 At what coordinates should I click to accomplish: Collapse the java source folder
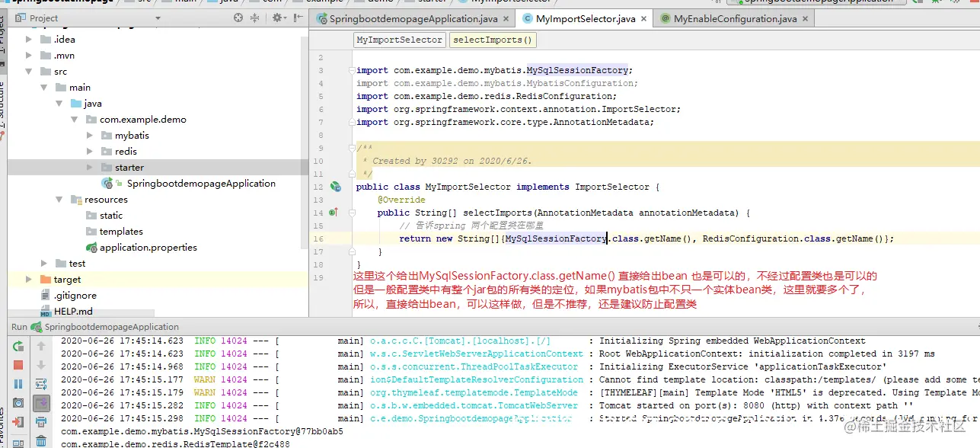pos(59,103)
